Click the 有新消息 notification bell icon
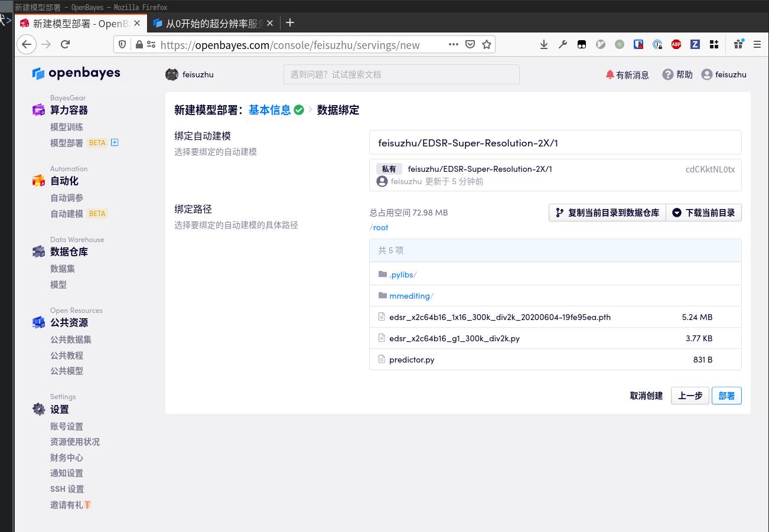Image resolution: width=769 pixels, height=532 pixels. coord(610,75)
